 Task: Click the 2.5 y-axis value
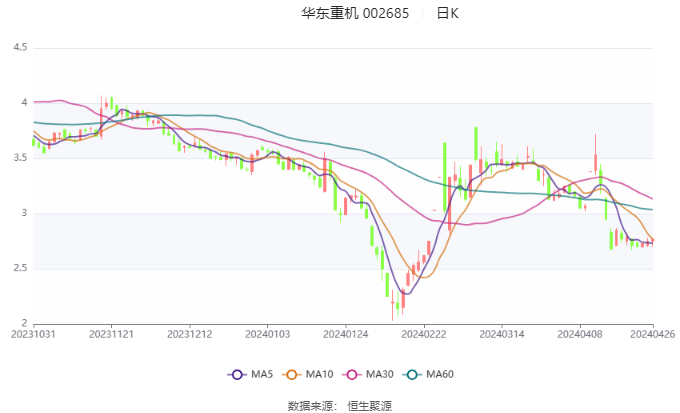20,269
